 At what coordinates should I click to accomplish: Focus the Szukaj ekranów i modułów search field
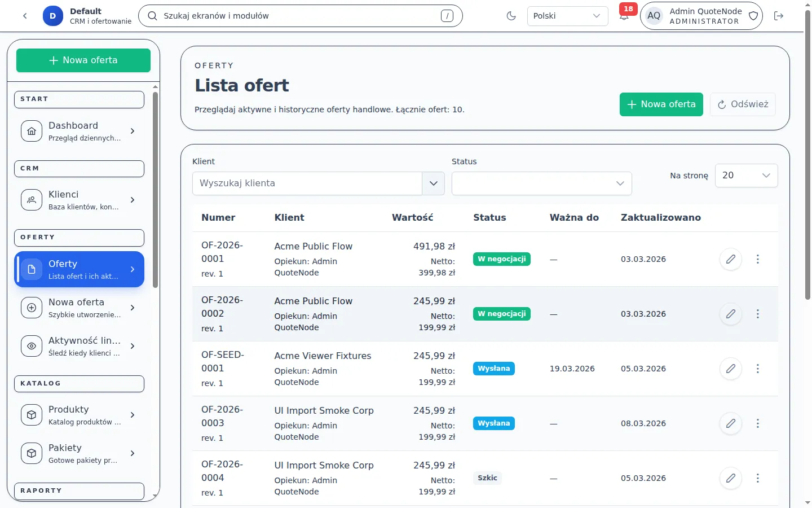(300, 16)
